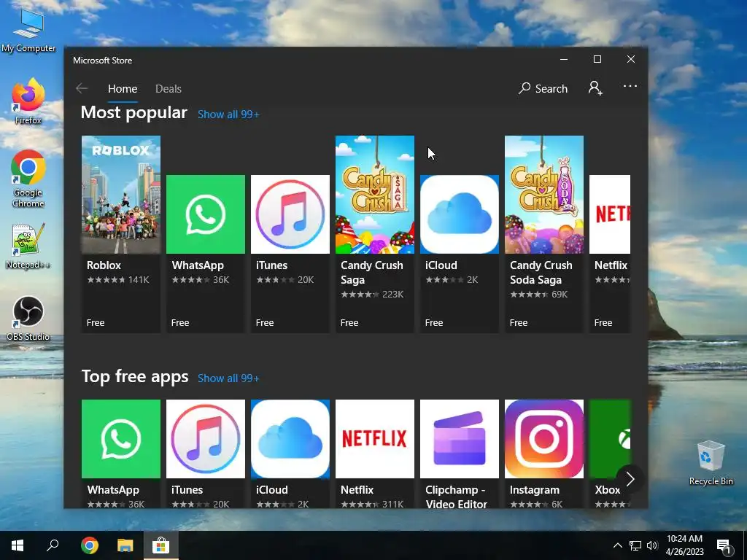Viewport: 747px width, 560px height.
Task: Click the Roblox 141K rating
Action: (x=117, y=279)
